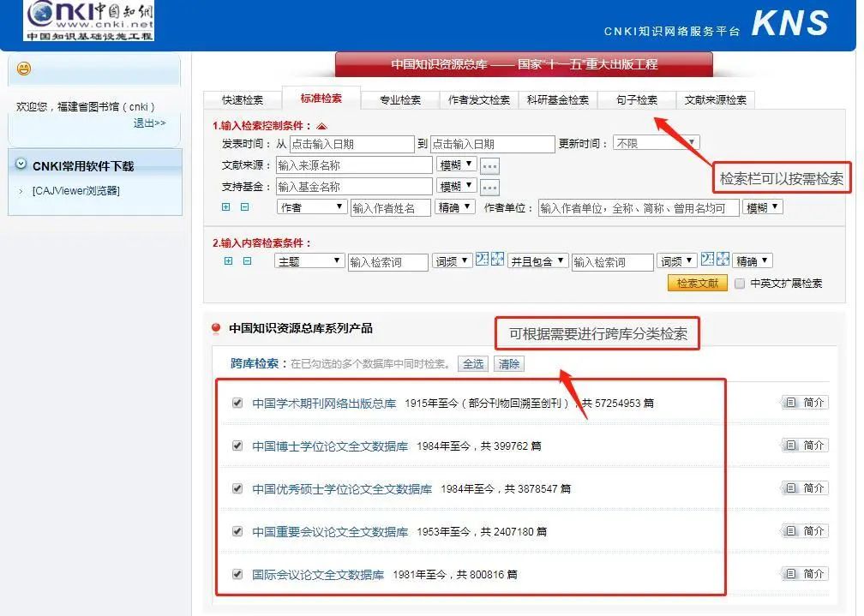
Task: Open the 精确 dropdown at end of content row
Action: pos(753,260)
